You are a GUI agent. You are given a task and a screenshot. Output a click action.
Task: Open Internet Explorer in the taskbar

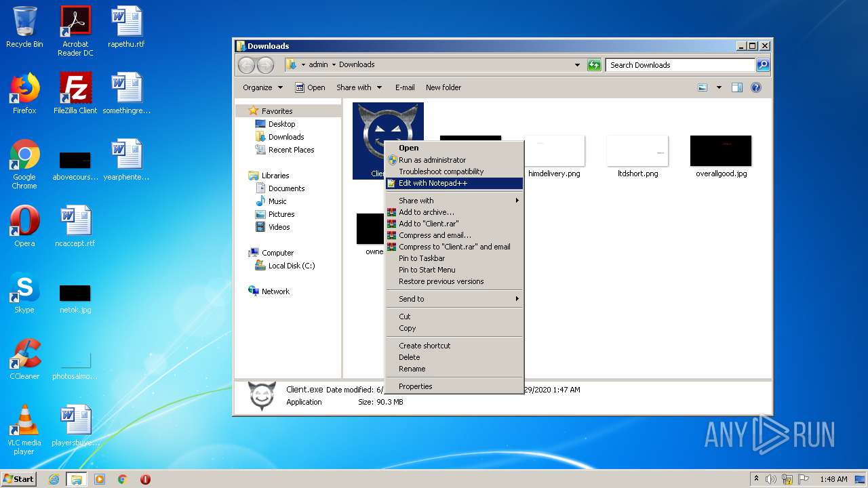tap(54, 479)
